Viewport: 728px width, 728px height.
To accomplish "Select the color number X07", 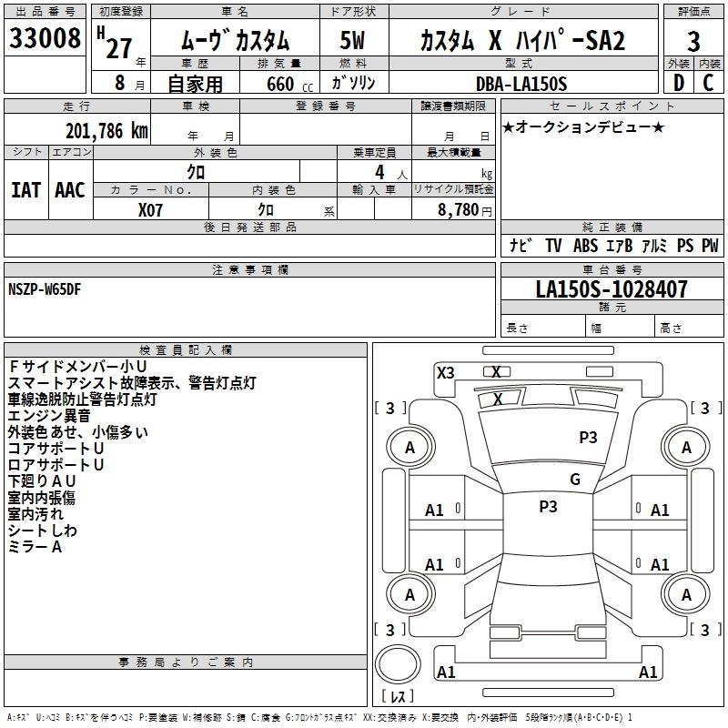I will [x=150, y=210].
